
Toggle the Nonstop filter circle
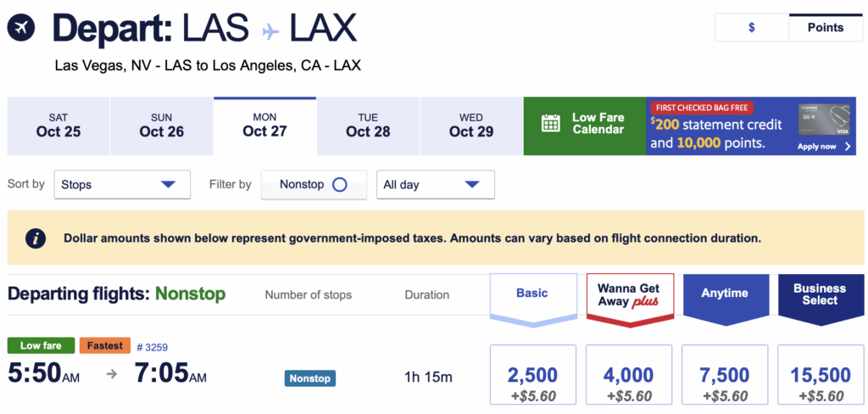[x=339, y=185]
